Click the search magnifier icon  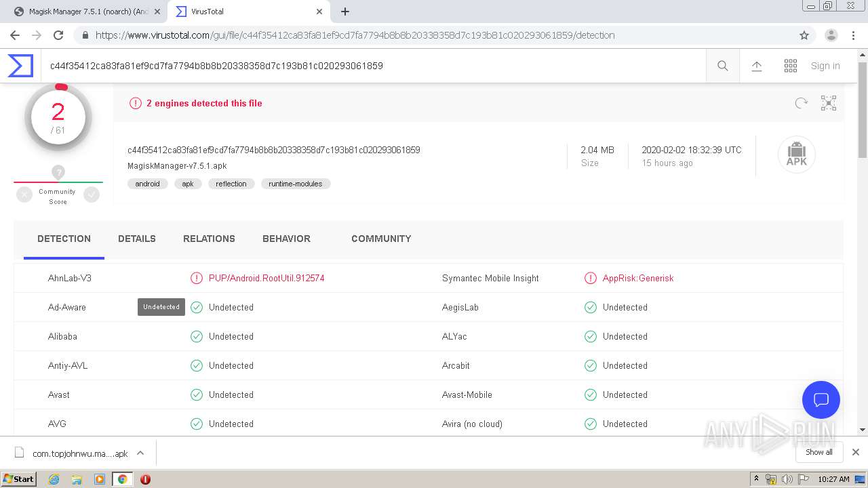click(x=723, y=66)
